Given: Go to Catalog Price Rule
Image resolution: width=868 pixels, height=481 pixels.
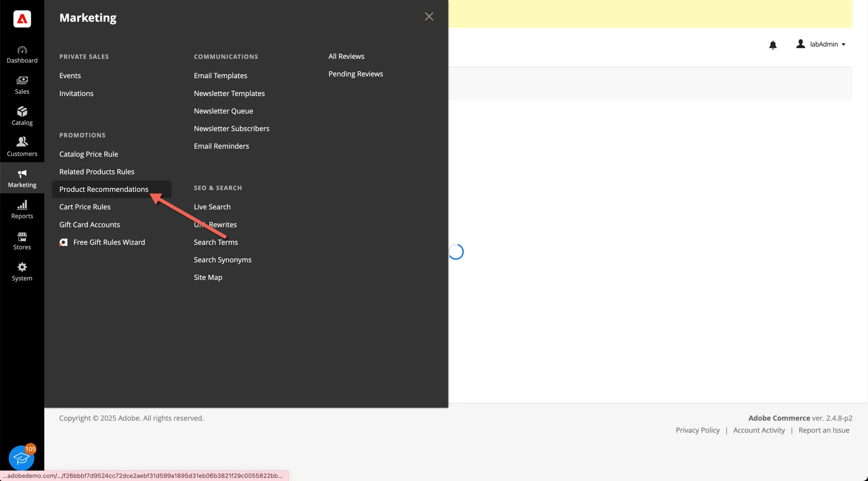Looking at the screenshot, I should (88, 154).
